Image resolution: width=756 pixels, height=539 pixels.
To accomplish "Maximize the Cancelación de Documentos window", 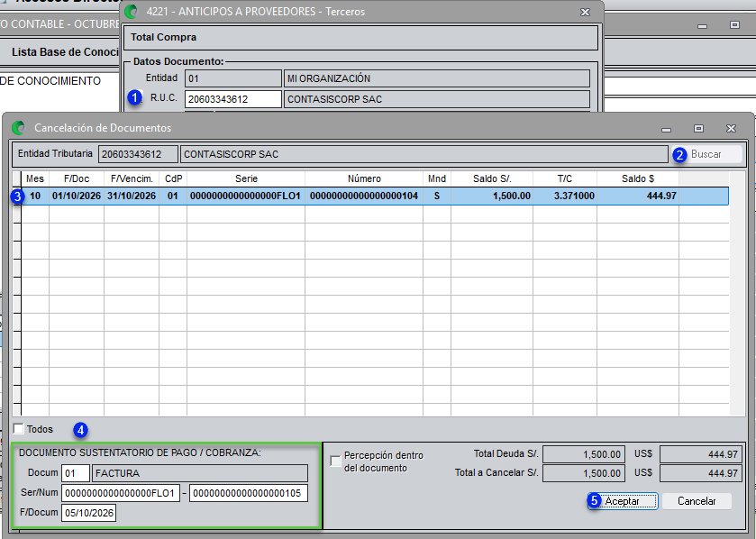I will point(698,128).
